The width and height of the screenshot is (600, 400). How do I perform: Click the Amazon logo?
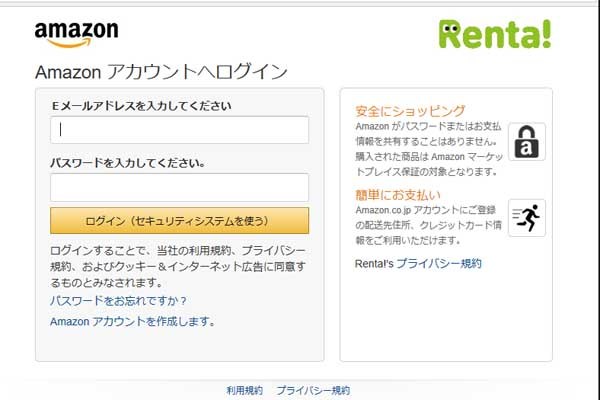76,33
